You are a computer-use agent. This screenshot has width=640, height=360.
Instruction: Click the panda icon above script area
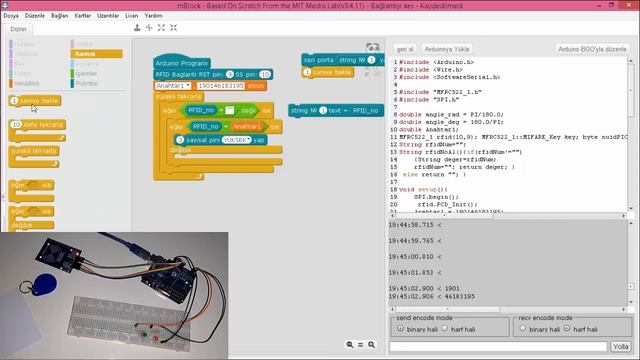click(x=373, y=47)
